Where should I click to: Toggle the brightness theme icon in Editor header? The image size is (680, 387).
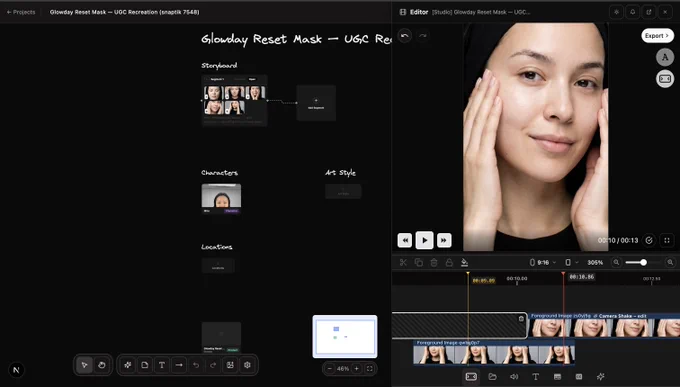click(x=616, y=12)
